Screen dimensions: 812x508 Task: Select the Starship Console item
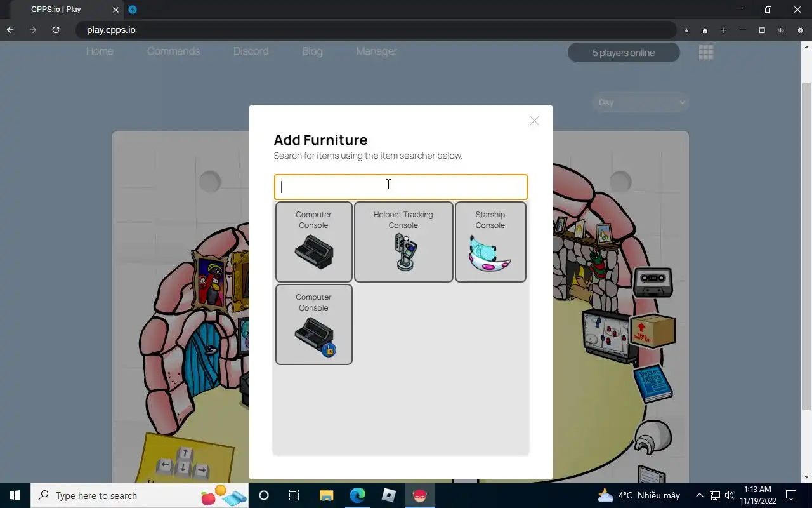(490, 242)
